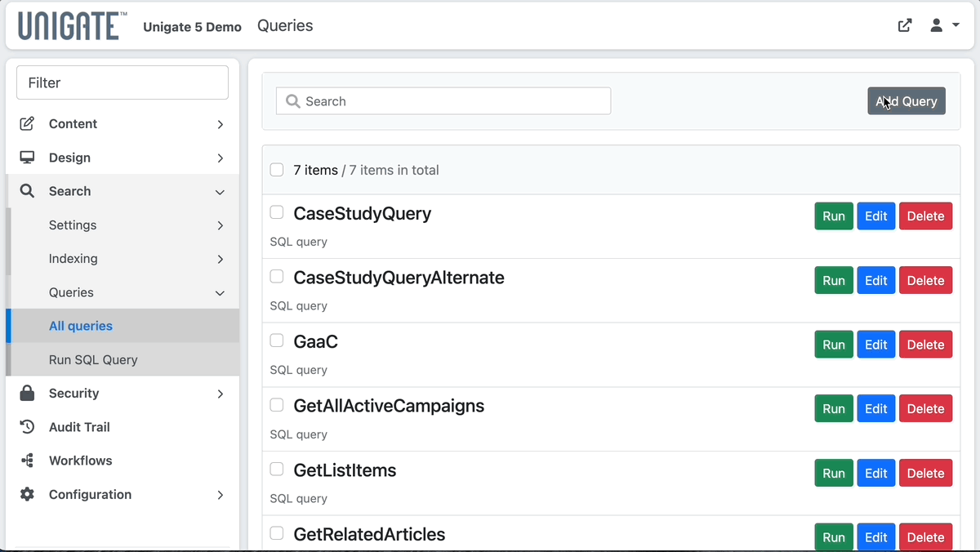Image resolution: width=980 pixels, height=552 pixels.
Task: Run the GetRelatedArticles query
Action: 834,537
